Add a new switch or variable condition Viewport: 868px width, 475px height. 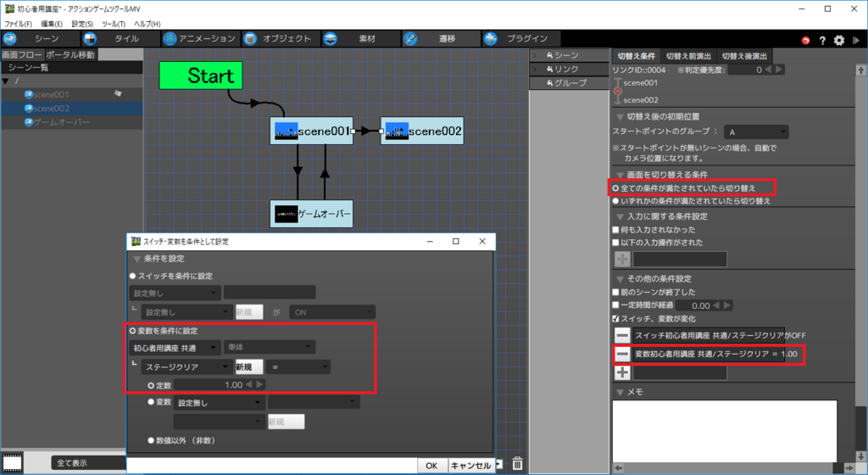(622, 372)
